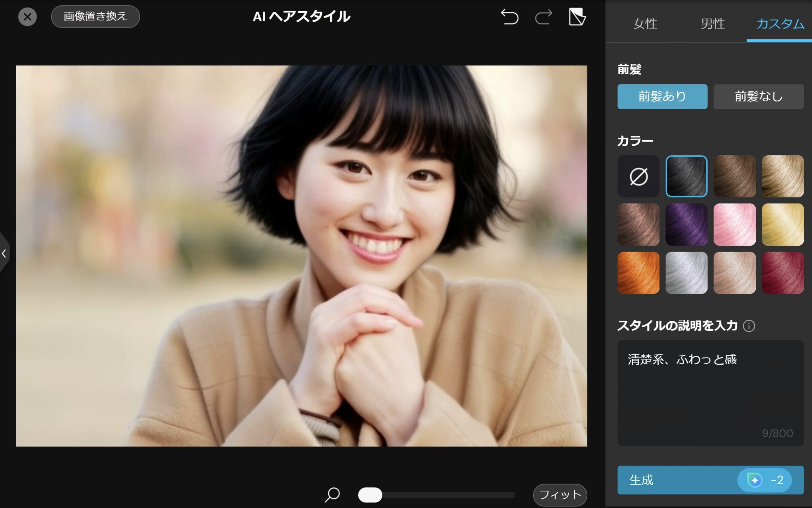Close the AI ヘアスタイル editor with the X icon
812x508 pixels.
tap(27, 16)
